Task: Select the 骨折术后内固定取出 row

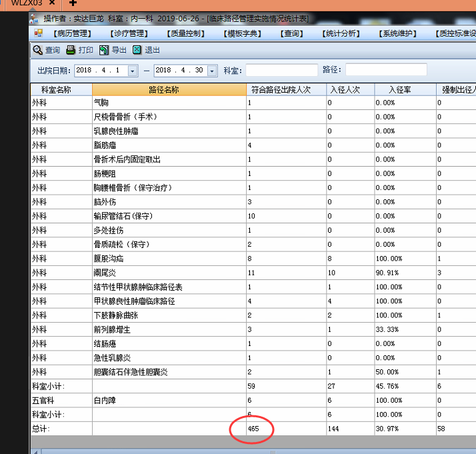Action: pyautogui.click(x=253, y=159)
